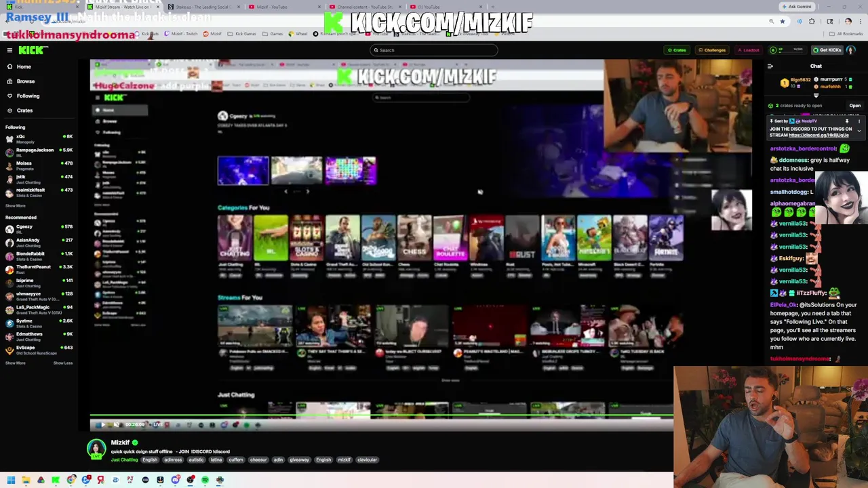
Task: Expand Following list with Show More
Action: (x=15, y=205)
